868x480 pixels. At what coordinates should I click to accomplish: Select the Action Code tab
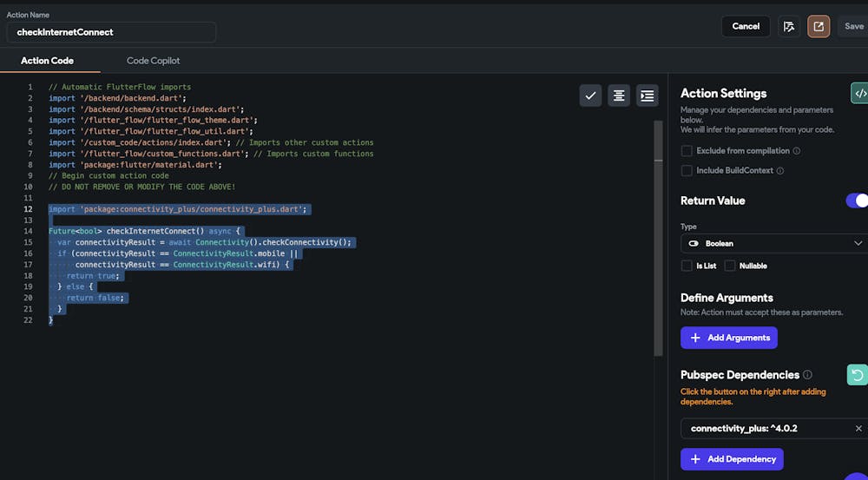(47, 61)
